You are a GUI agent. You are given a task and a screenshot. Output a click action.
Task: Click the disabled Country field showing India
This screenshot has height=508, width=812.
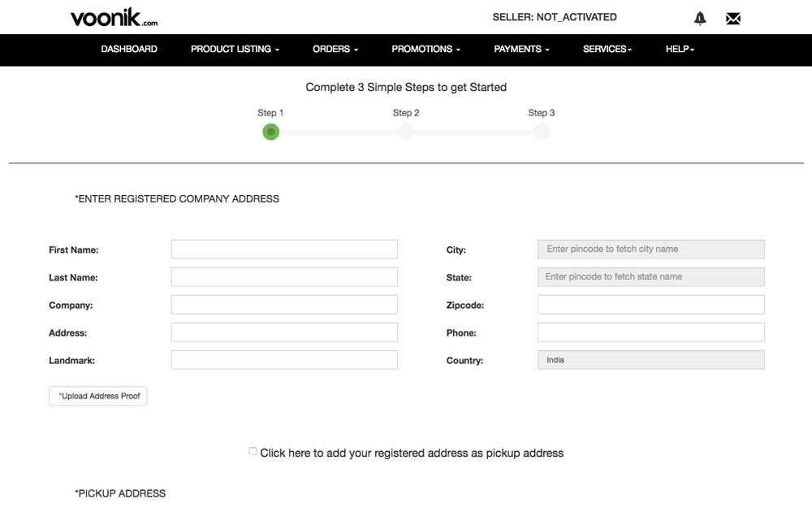tap(650, 359)
